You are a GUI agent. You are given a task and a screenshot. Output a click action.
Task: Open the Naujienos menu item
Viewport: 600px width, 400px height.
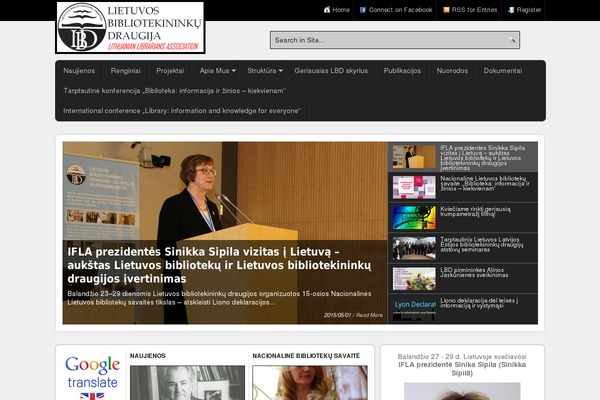[79, 71]
